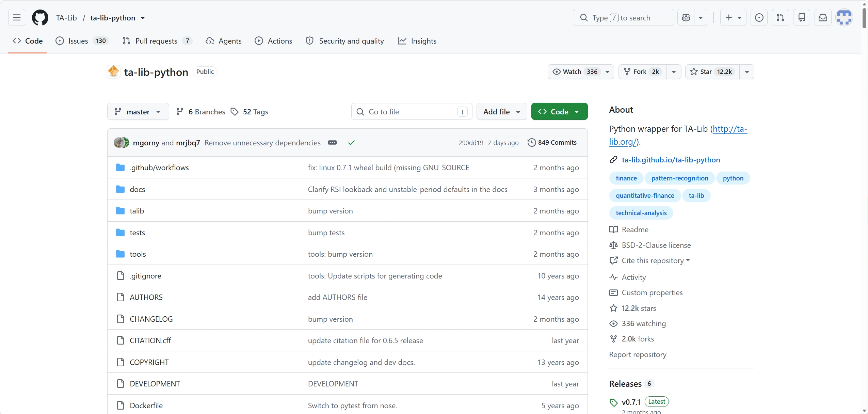Screen dimensions: 868x414
Task: Click the v0.7.1 release tag icon
Action: click(x=613, y=402)
